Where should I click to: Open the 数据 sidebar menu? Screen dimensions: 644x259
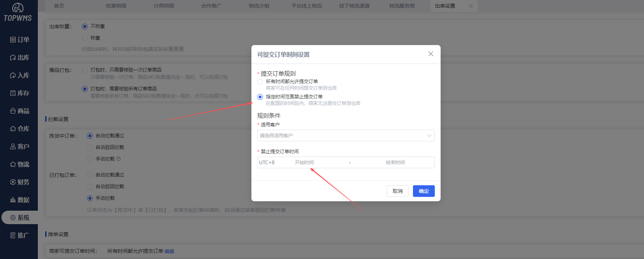(19, 200)
